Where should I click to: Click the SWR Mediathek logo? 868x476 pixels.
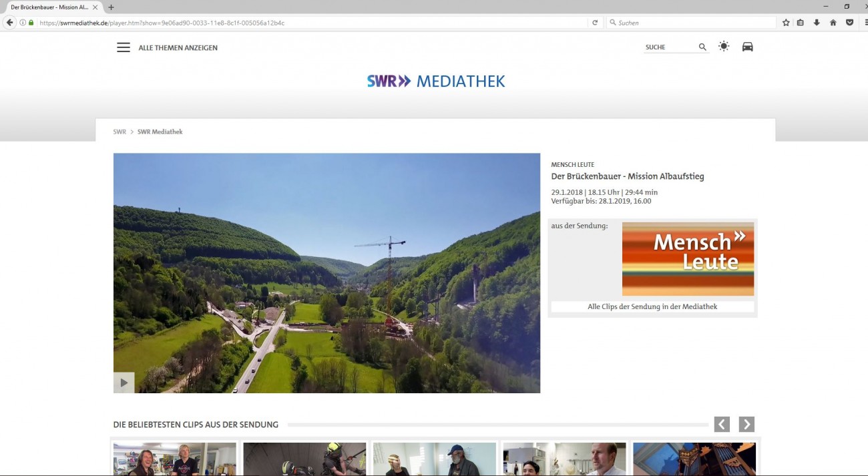click(435, 81)
